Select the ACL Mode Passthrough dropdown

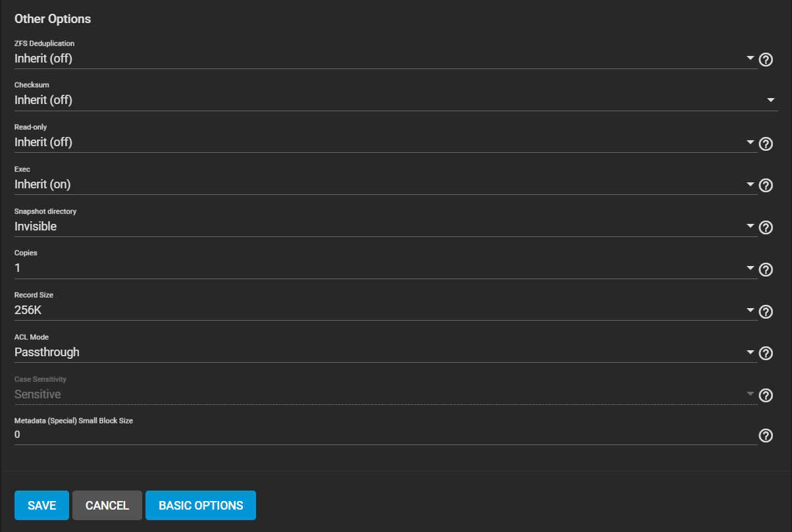coord(386,352)
